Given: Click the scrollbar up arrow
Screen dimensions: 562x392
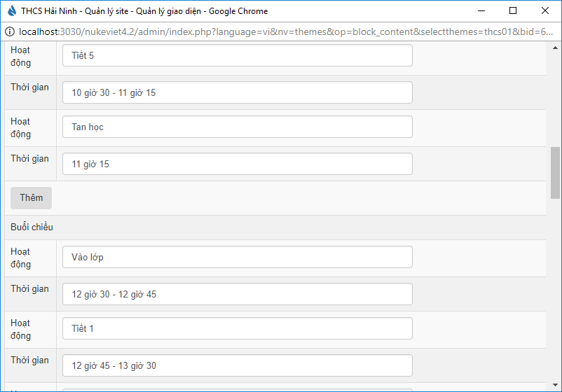Looking at the screenshot, I should 555,48.
